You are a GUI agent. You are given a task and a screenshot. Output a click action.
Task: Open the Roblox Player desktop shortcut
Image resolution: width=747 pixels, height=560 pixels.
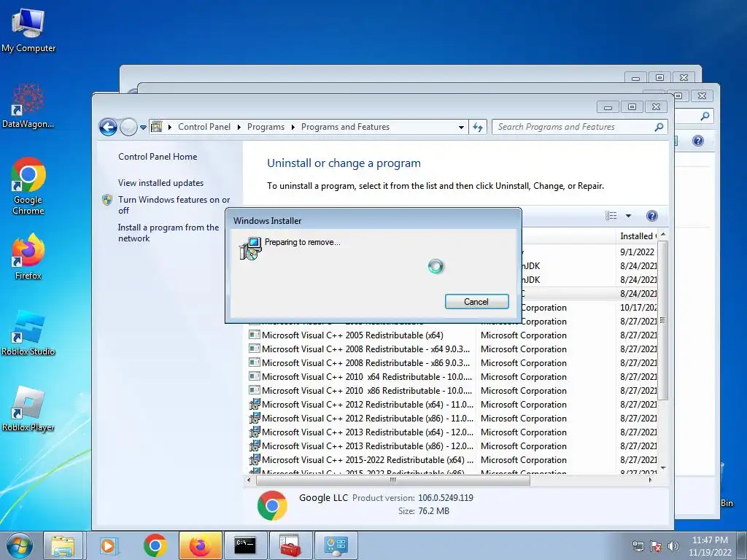[28, 409]
